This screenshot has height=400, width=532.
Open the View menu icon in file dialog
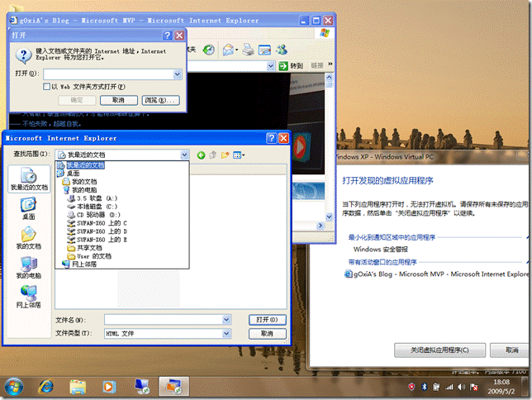point(239,155)
